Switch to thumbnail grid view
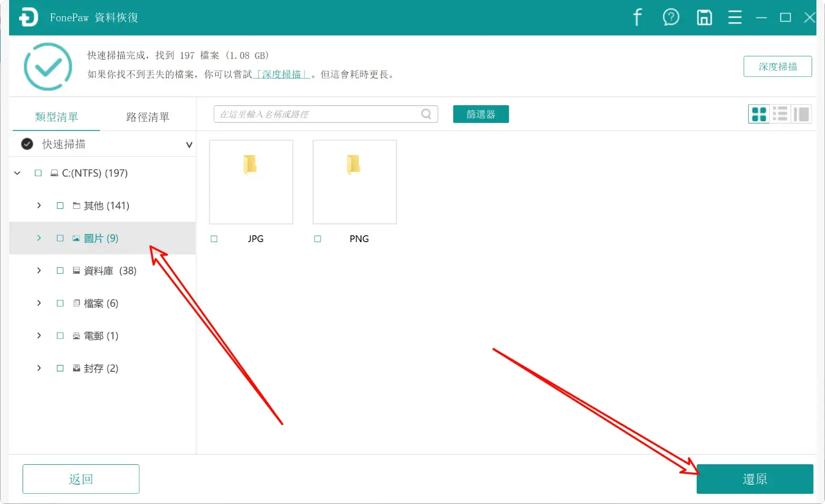This screenshot has height=504, width=825. (758, 114)
